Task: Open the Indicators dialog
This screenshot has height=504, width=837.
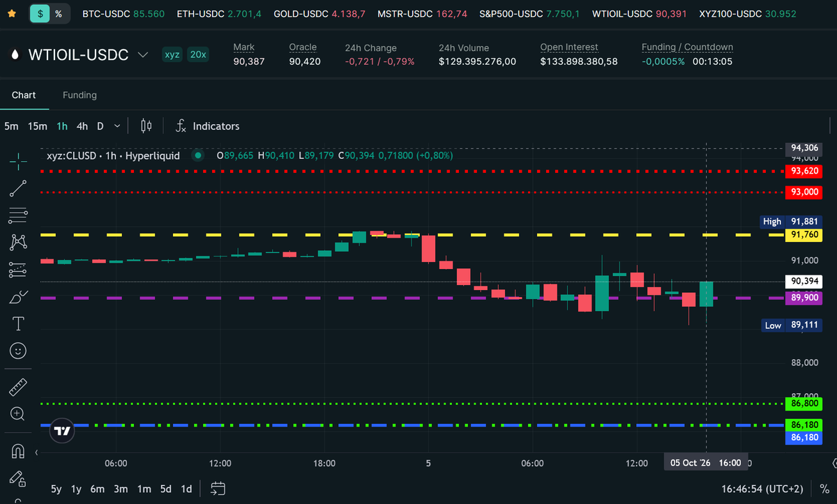Action: (207, 126)
